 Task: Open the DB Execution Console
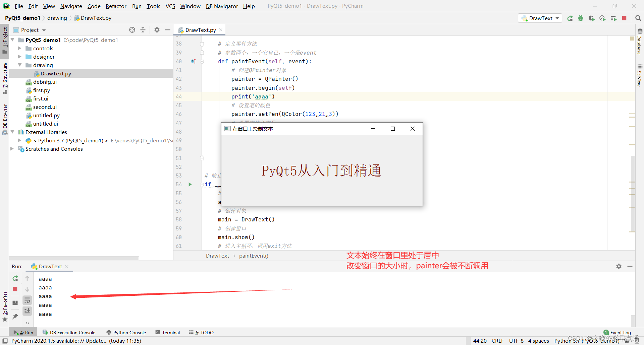point(69,332)
